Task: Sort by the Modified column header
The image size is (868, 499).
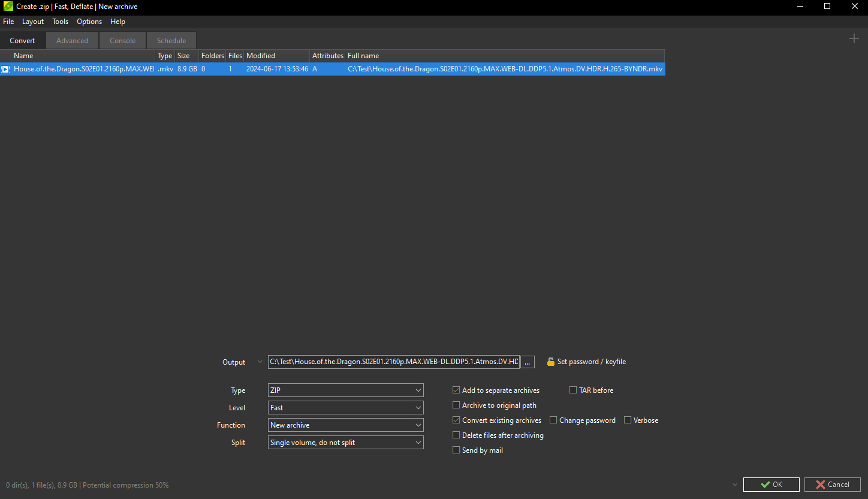Action: [277, 56]
